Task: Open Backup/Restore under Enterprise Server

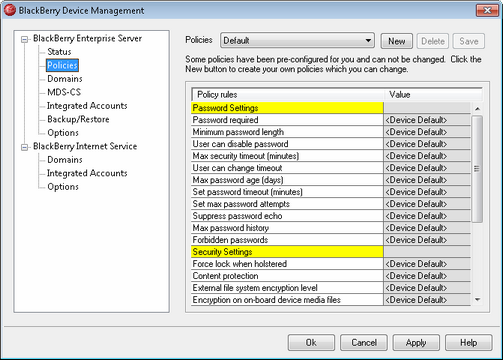Action: [78, 119]
